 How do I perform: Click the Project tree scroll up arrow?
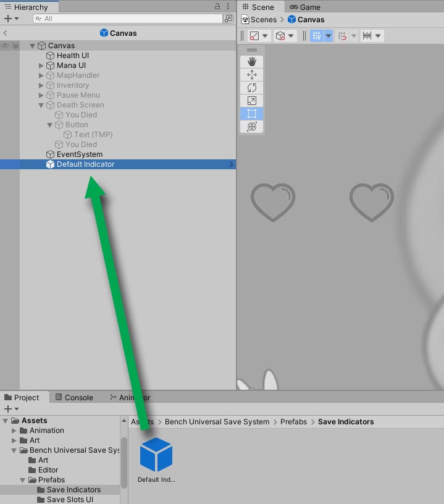click(x=124, y=421)
